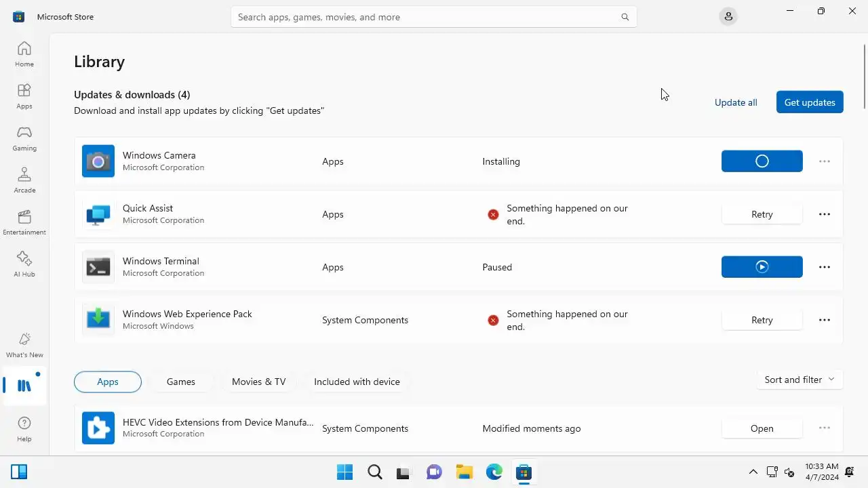Open AI Hub in sidebar
Image resolution: width=868 pixels, height=488 pixels.
[24, 264]
